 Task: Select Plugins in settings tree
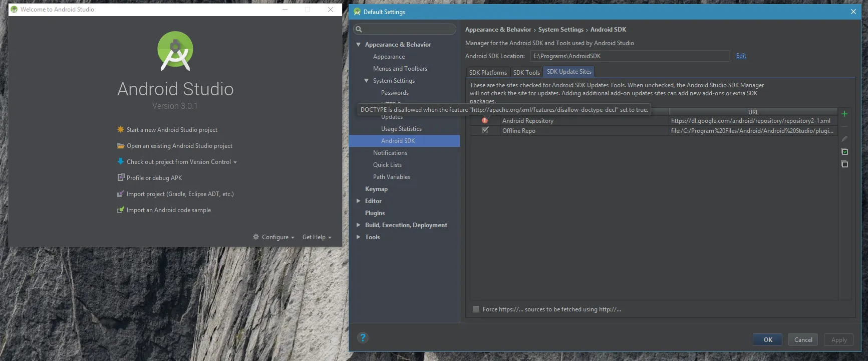375,213
